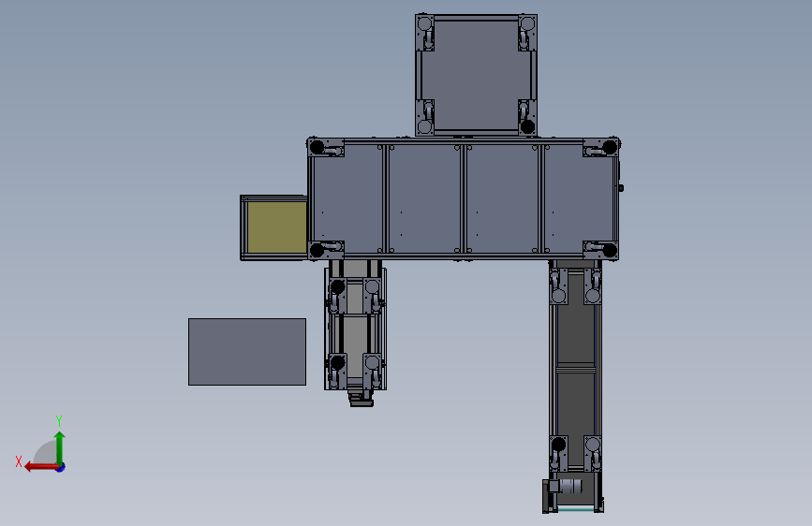Click the blue Z axis dot on triad
This screenshot has width=812, height=526.
click(61, 467)
